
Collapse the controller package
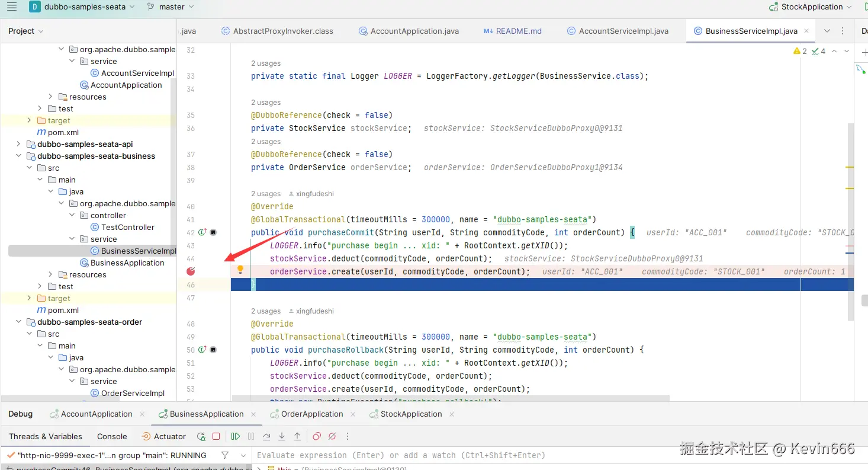click(x=72, y=215)
